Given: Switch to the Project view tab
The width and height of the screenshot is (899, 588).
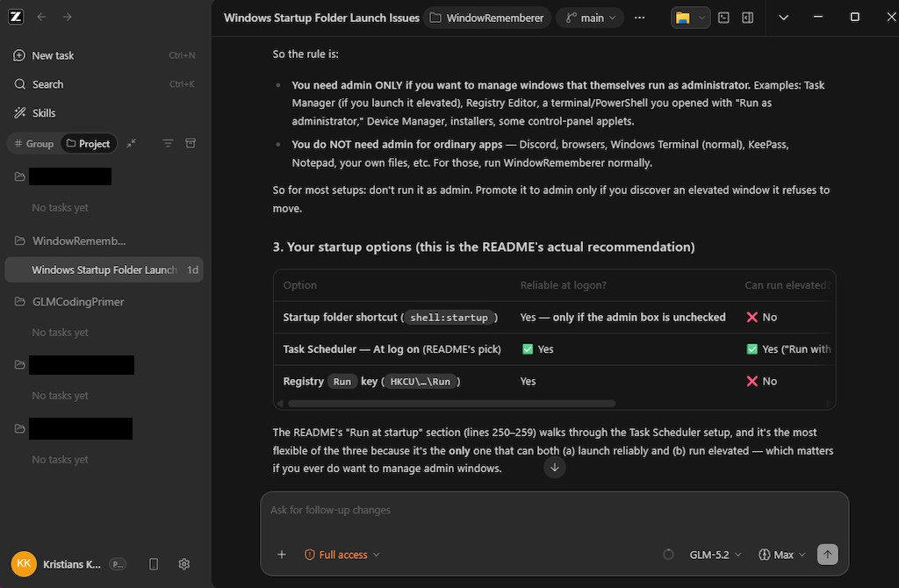Looking at the screenshot, I should click(x=89, y=143).
